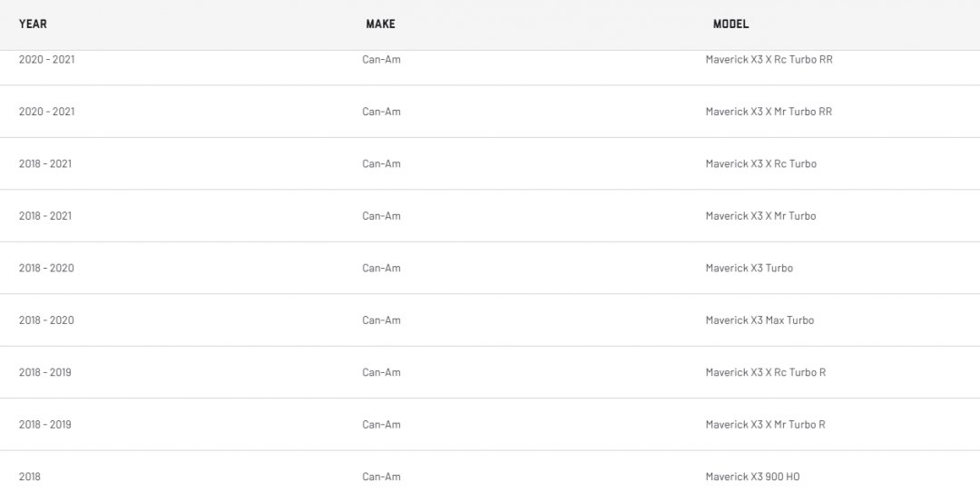Select the Maverick X3 X Rc Turbo RR model
This screenshot has width=980, height=492.
769,60
